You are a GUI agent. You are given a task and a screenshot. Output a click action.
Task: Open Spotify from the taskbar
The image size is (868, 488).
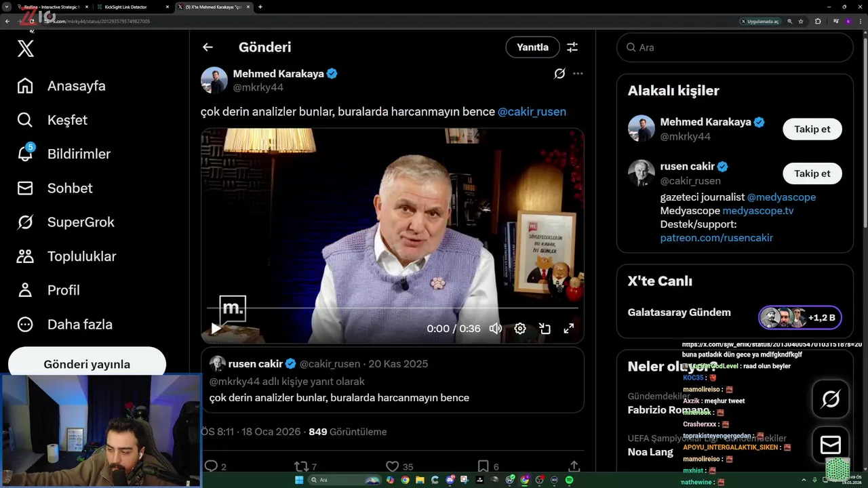click(569, 480)
